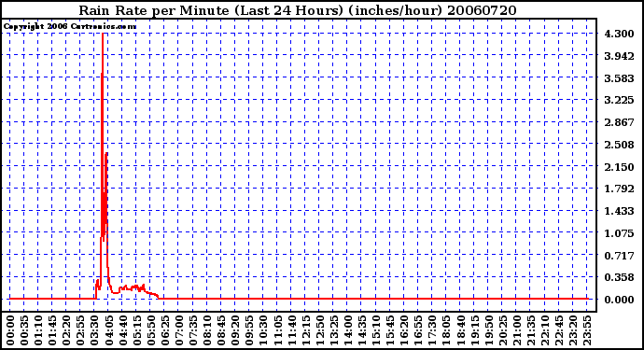Screen dimensions: 644x350
Task: Click the 05:50 time label
Action: 150,330
